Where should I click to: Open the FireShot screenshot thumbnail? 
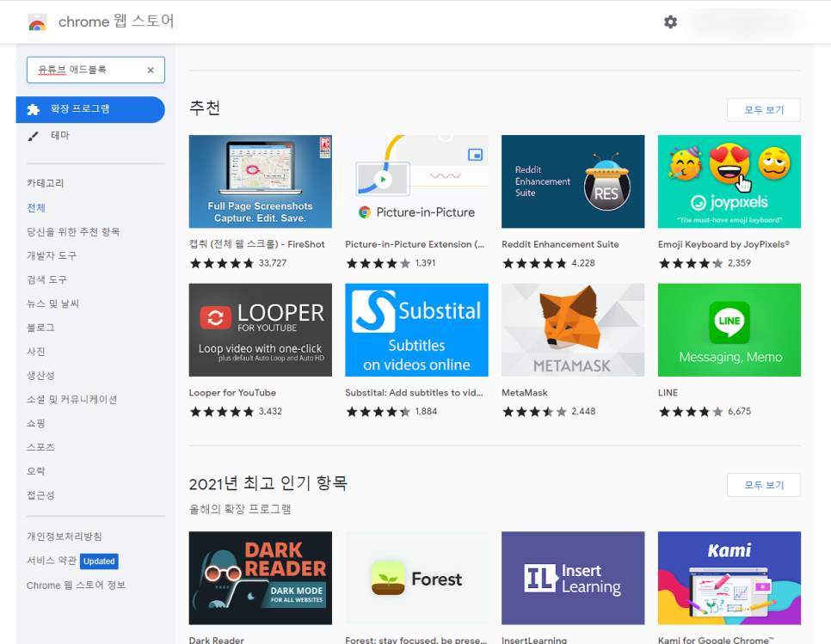(x=260, y=181)
